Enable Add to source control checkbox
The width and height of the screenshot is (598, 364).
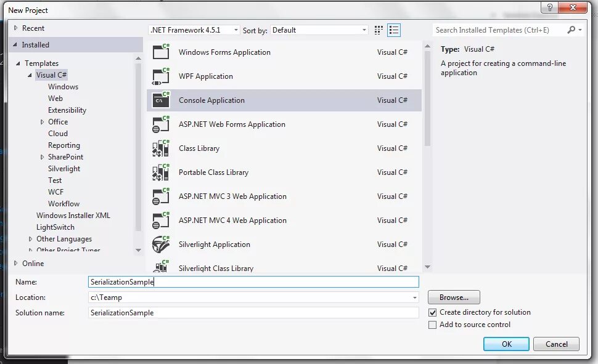click(433, 325)
